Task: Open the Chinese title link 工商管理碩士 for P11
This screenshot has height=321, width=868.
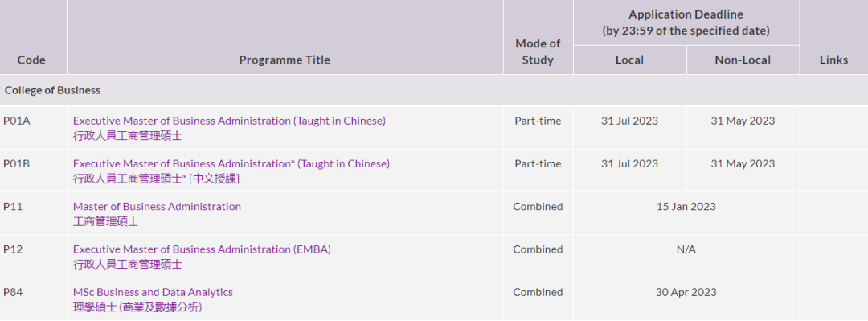Action: (106, 222)
